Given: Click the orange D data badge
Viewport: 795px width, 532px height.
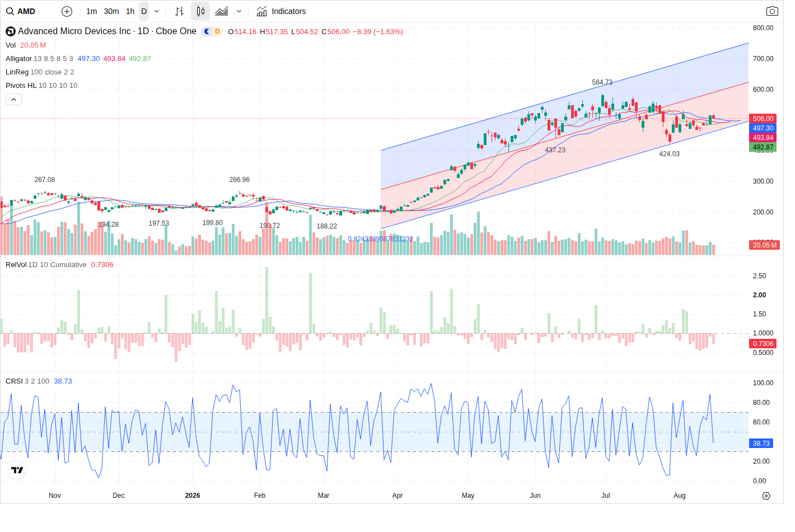Looking at the screenshot, I should [217, 31].
